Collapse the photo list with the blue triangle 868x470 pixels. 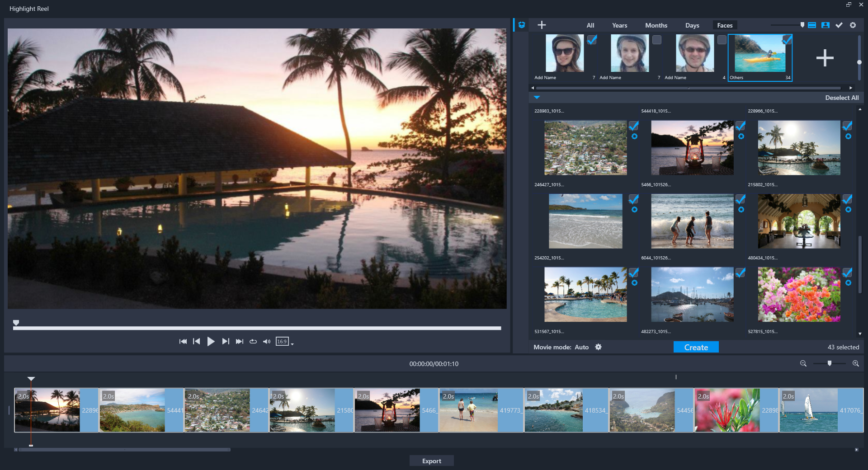(537, 97)
